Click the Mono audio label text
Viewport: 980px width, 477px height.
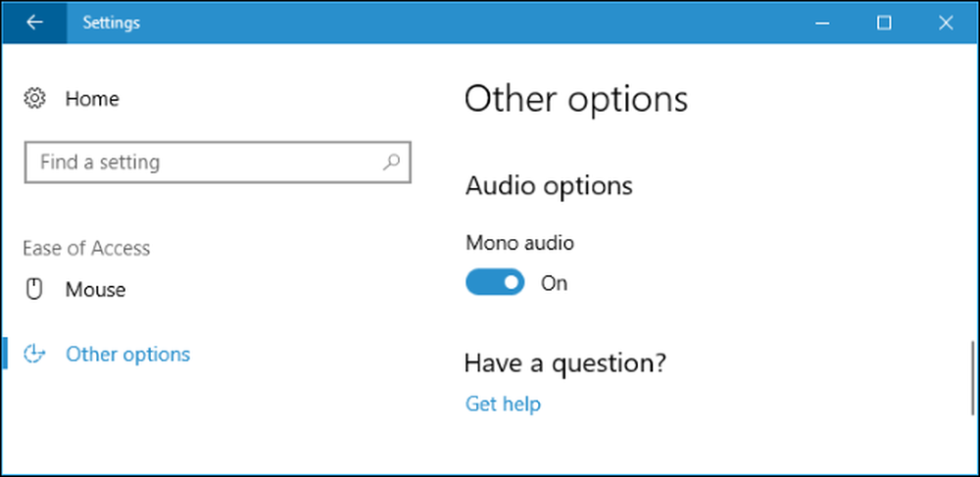[519, 243]
